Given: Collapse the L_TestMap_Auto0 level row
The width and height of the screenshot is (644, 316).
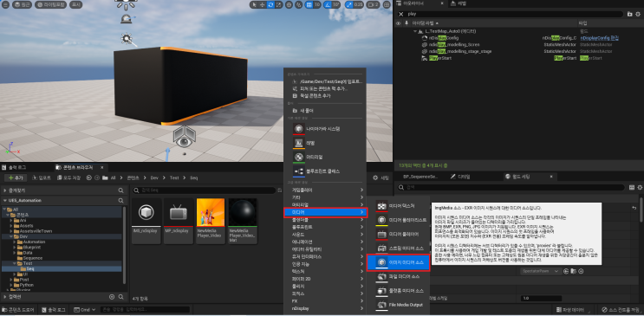Looking at the screenshot, I should 415,31.
